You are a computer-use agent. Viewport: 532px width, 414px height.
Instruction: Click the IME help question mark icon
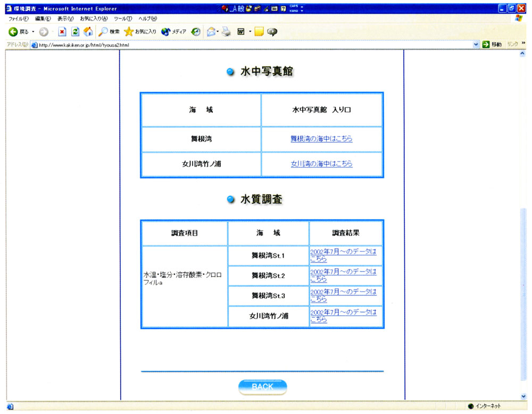284,9
